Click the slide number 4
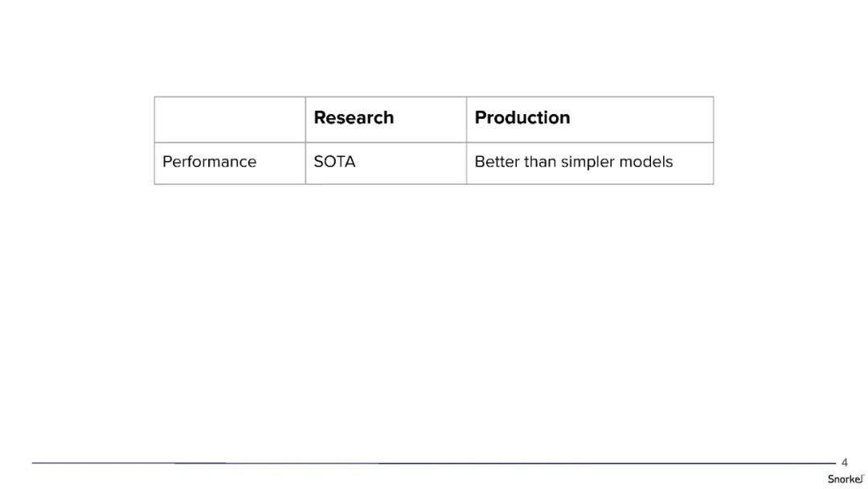This screenshot has width=868, height=489. click(x=844, y=462)
